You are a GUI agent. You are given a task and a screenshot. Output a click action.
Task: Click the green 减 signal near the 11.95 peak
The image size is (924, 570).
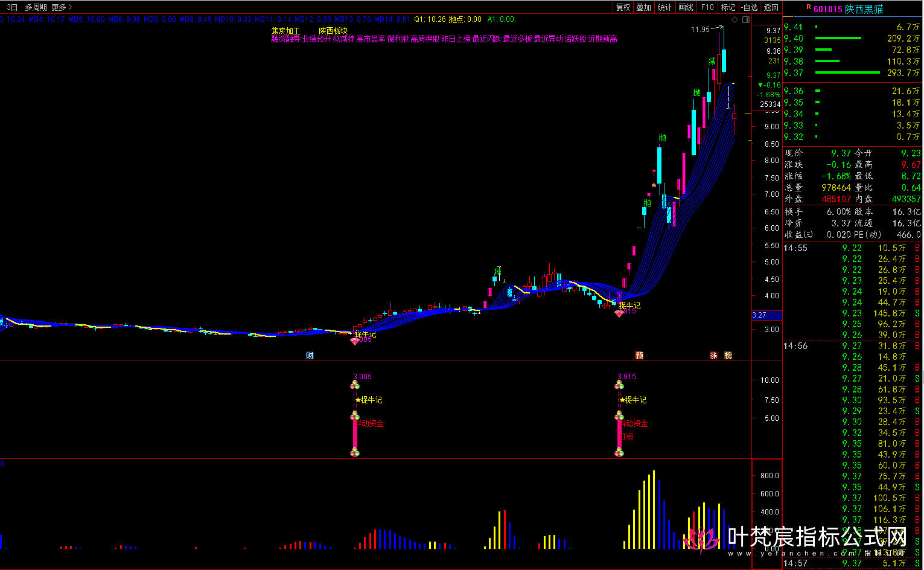pos(712,62)
